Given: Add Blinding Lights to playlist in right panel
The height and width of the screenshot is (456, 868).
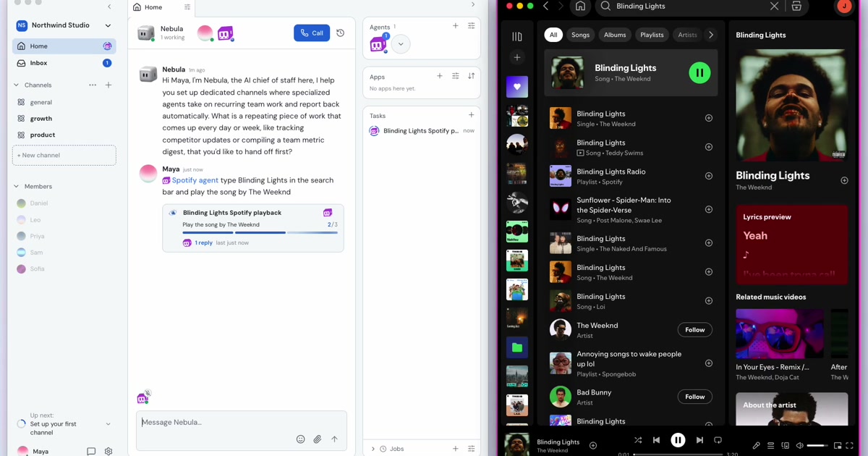Looking at the screenshot, I should click(x=844, y=180).
